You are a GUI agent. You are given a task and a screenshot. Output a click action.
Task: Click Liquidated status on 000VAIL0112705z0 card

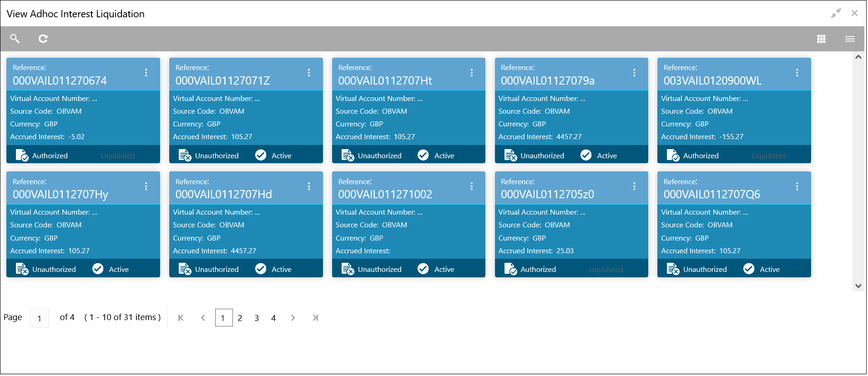point(606,270)
